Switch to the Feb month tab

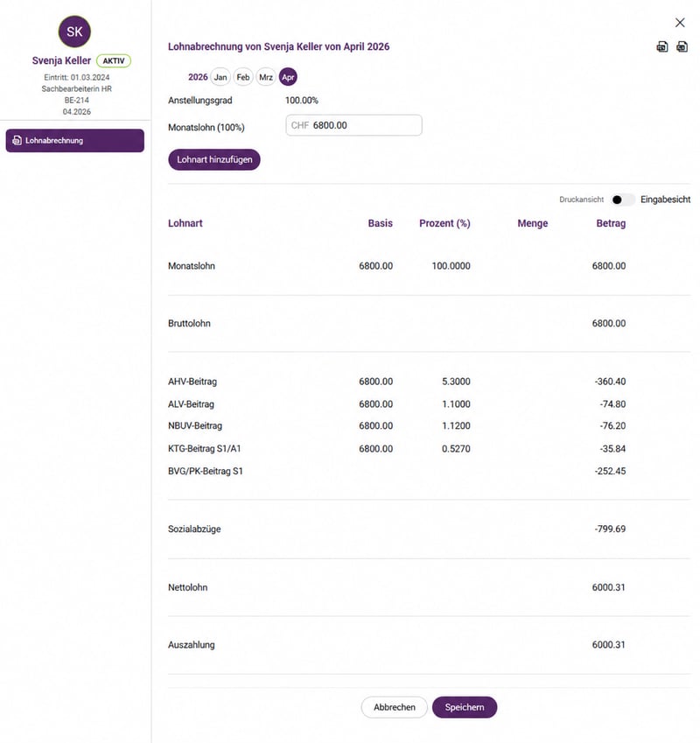243,77
